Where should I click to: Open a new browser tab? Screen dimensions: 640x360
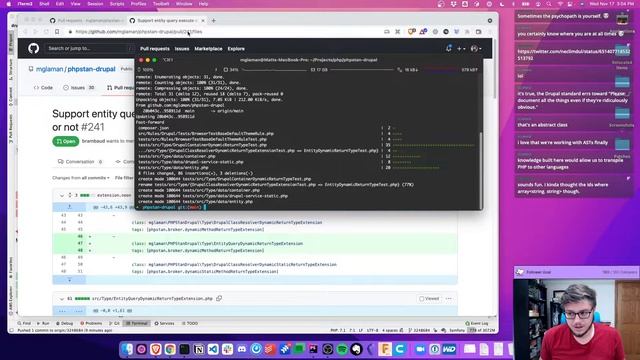(x=213, y=20)
